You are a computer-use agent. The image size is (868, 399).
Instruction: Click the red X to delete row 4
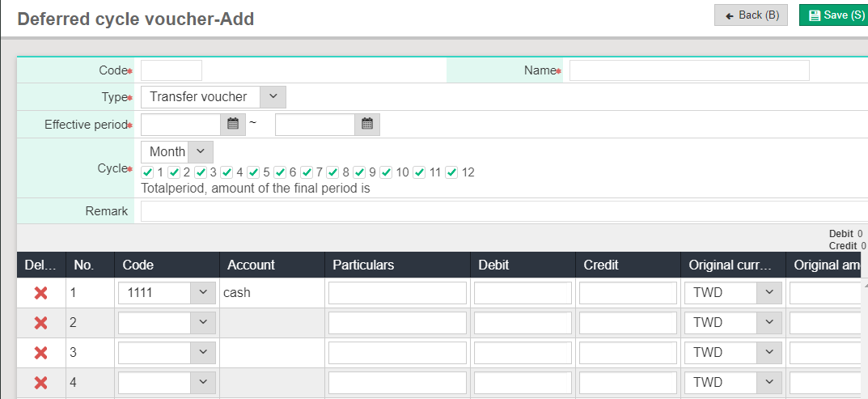(40, 383)
